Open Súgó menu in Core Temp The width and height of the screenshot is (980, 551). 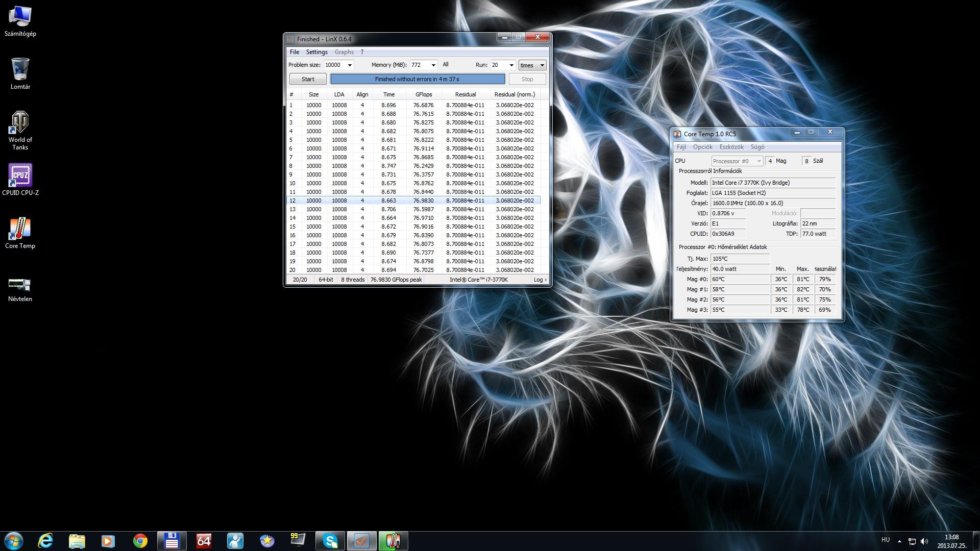(x=757, y=147)
